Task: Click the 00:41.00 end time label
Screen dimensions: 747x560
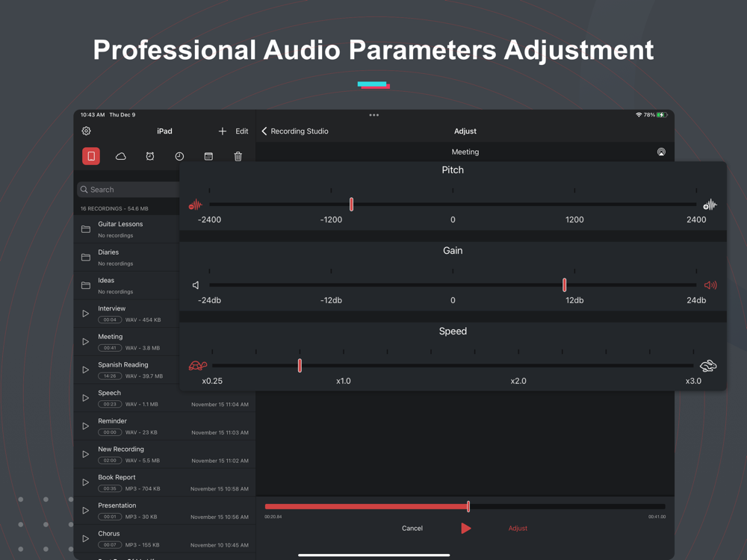Action: [x=657, y=517]
